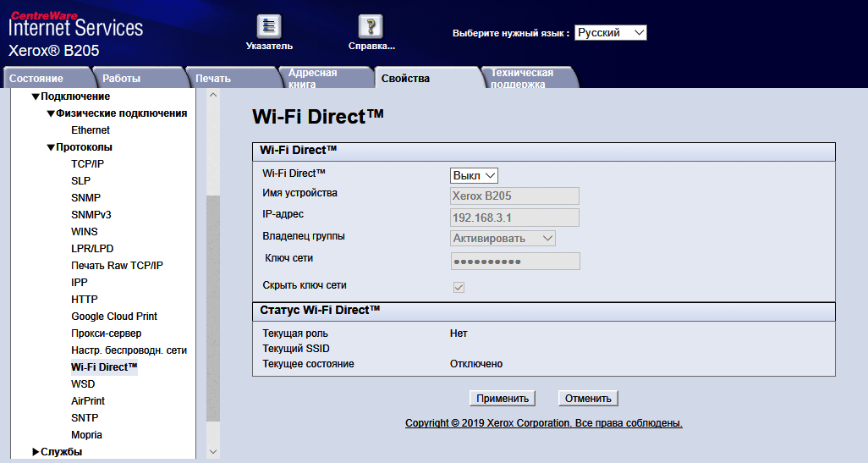Click sidebar scrollbar up arrow

click(x=213, y=95)
